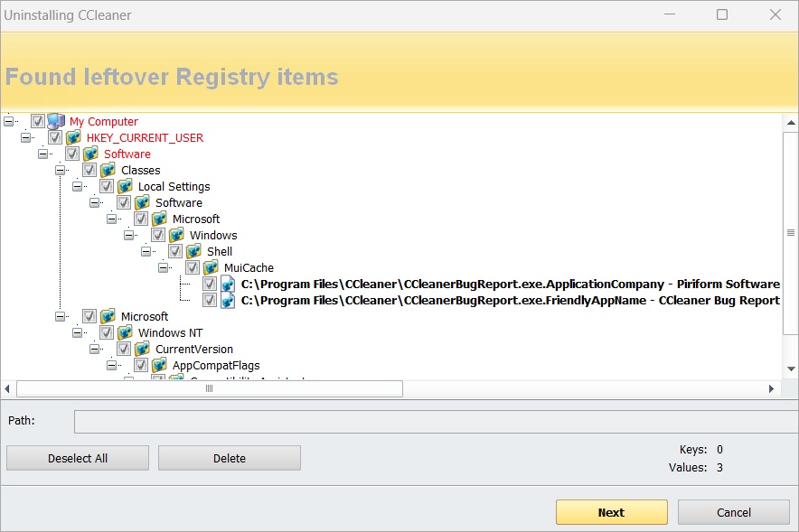Click the horizontal scrollbar thumb
Viewport: 799px width, 532px height.
coord(210,389)
